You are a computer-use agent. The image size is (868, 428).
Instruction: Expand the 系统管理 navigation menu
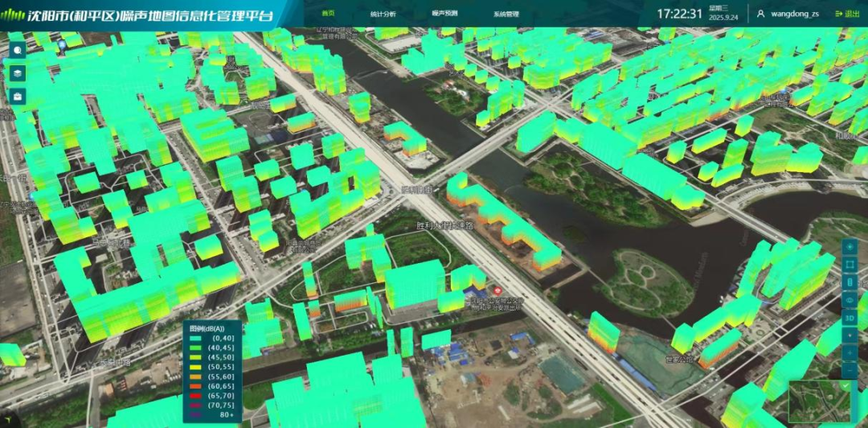506,14
